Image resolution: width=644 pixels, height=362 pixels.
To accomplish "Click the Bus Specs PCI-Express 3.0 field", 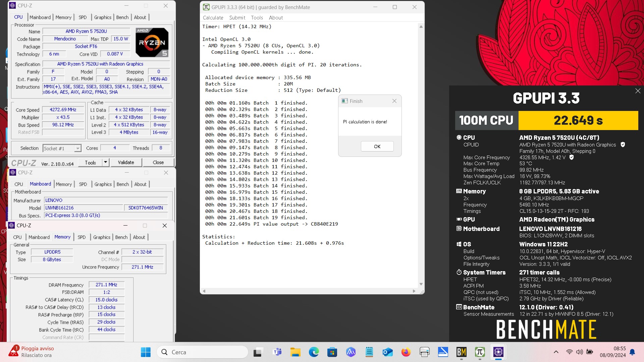I will (x=106, y=216).
